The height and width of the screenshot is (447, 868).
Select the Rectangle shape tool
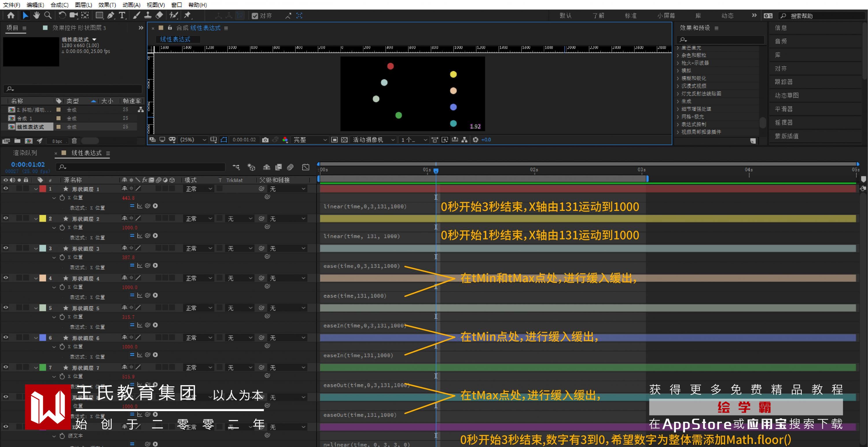pyautogui.click(x=99, y=15)
